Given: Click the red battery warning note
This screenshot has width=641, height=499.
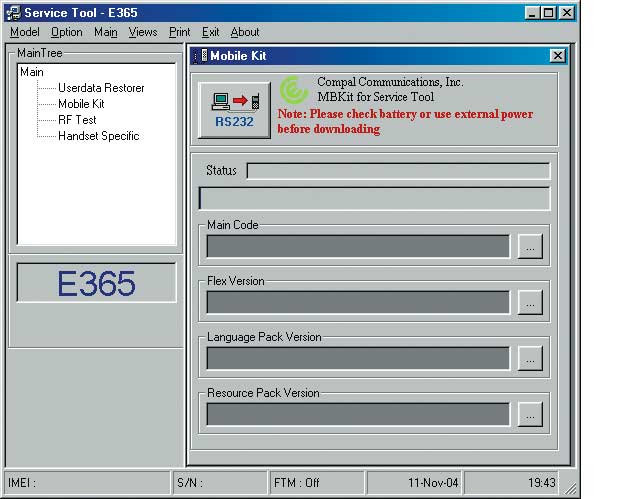Looking at the screenshot, I should pos(405,121).
